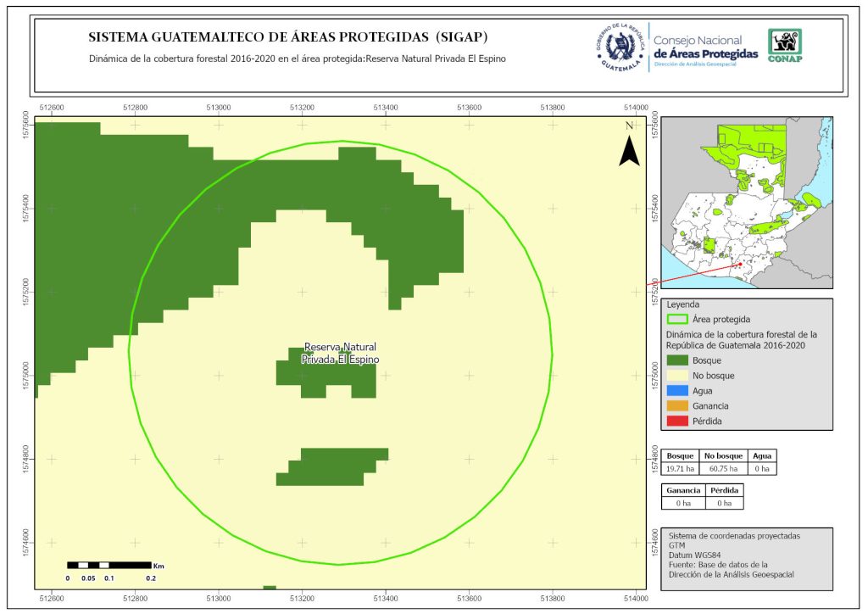
Task: Click the Consejo Nacional de Áreas Protegidas wordmark
Action: (x=705, y=47)
